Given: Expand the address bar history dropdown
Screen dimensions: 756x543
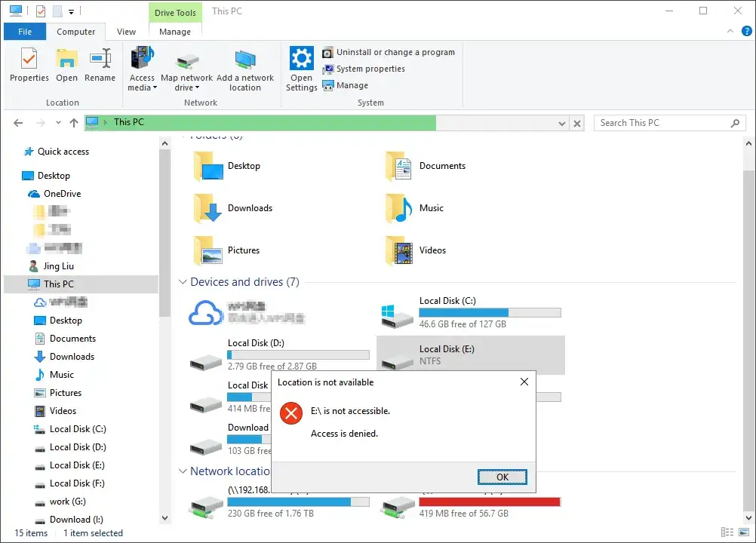Looking at the screenshot, I should [x=561, y=123].
